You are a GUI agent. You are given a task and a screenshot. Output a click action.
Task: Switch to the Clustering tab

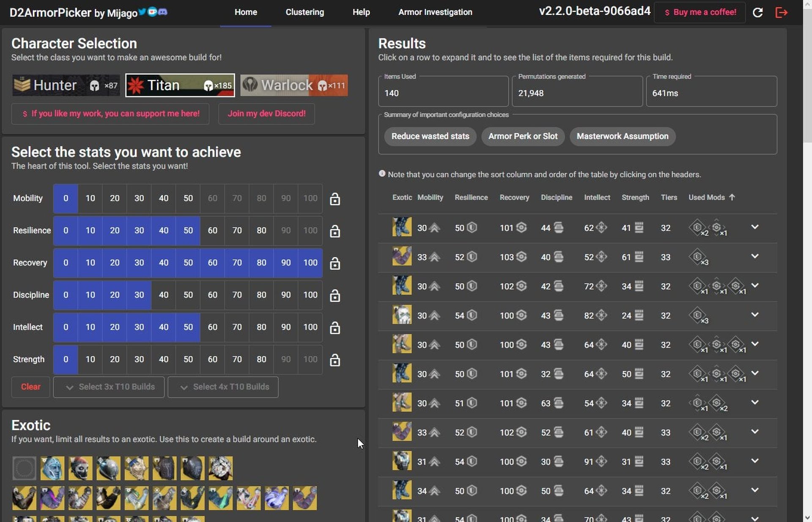tap(304, 12)
